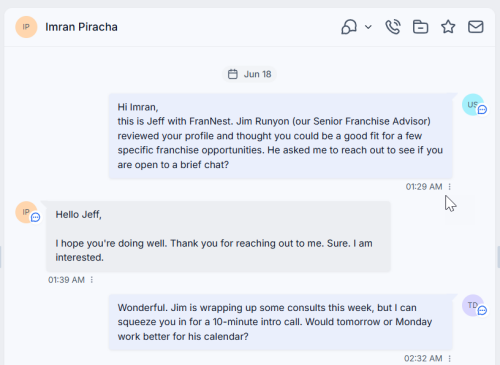Click the Jun 18 date chip
The height and width of the screenshot is (365, 500).
point(249,74)
